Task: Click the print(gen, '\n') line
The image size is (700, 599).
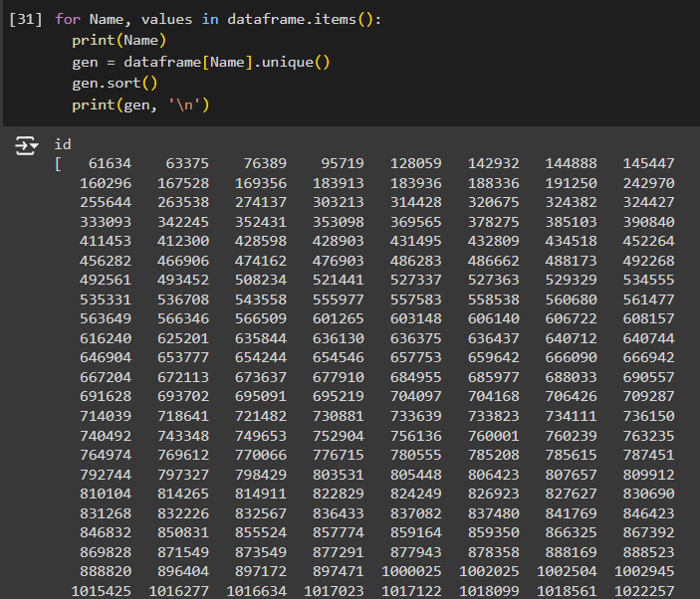Action: click(140, 104)
